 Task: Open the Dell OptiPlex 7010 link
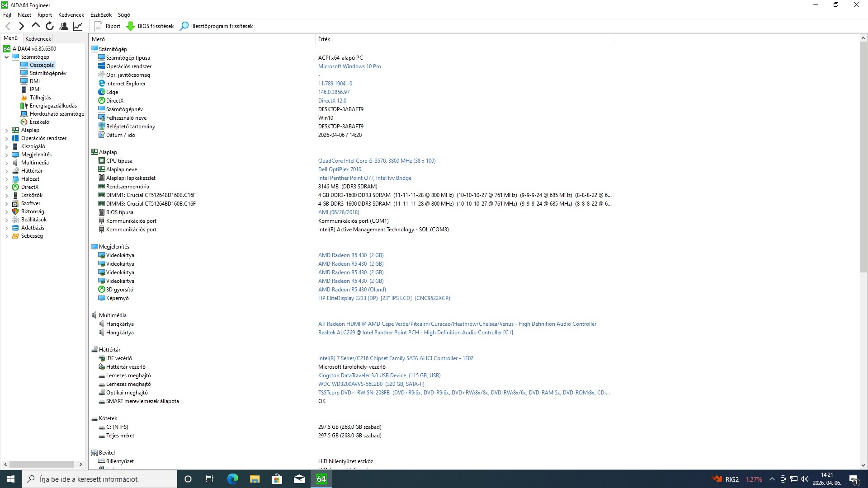(x=340, y=169)
